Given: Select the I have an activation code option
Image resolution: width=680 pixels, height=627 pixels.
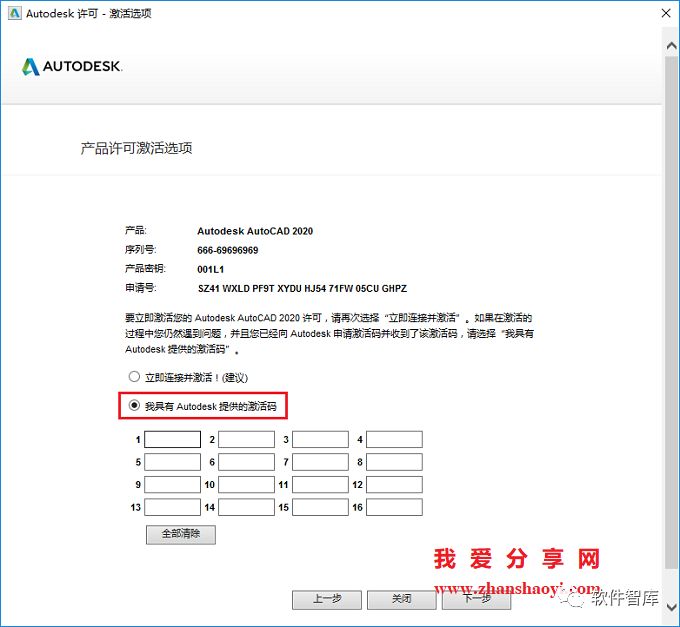Looking at the screenshot, I should coord(134,406).
